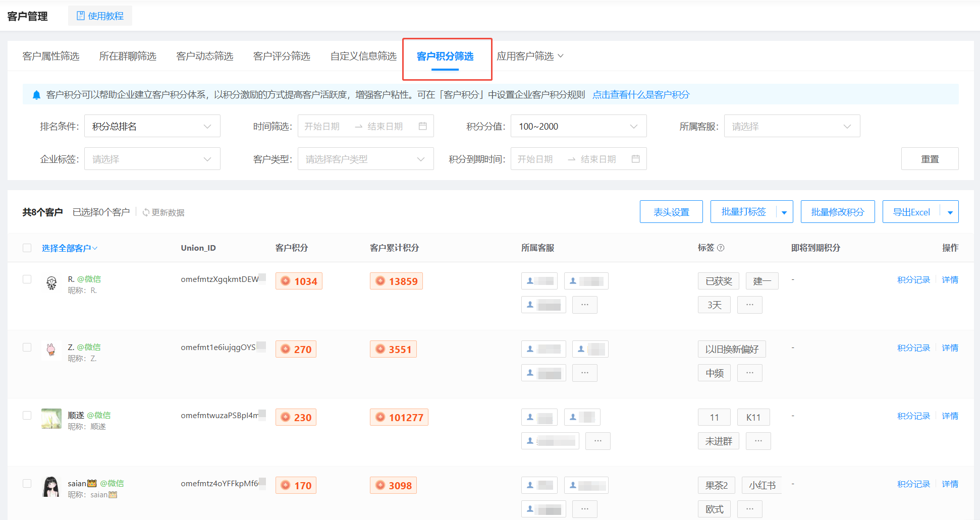Click the tutorial book icon
This screenshot has height=520, width=980.
(x=81, y=16)
